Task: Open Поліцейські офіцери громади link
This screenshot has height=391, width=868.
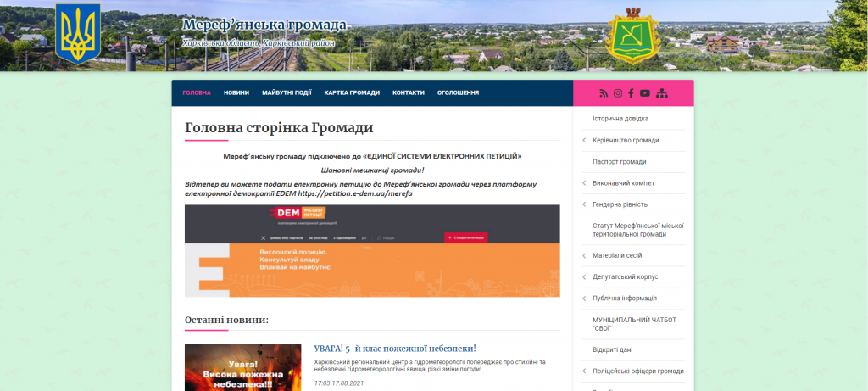Action: tap(637, 371)
